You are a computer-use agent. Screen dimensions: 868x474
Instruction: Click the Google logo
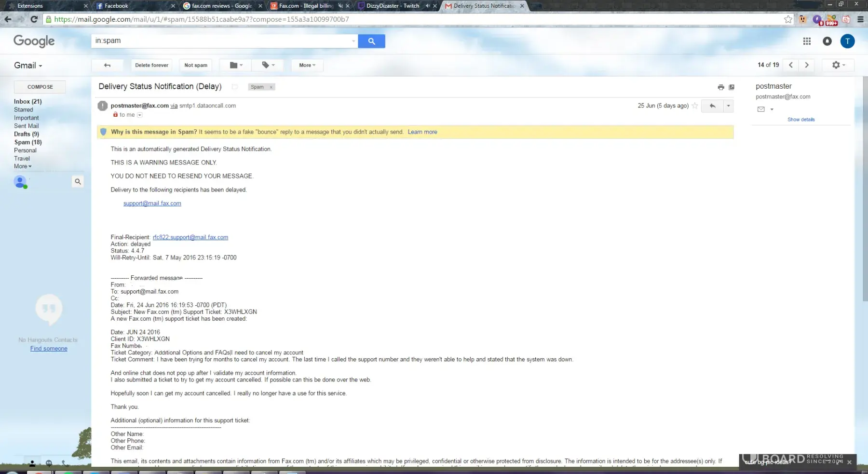tap(34, 41)
